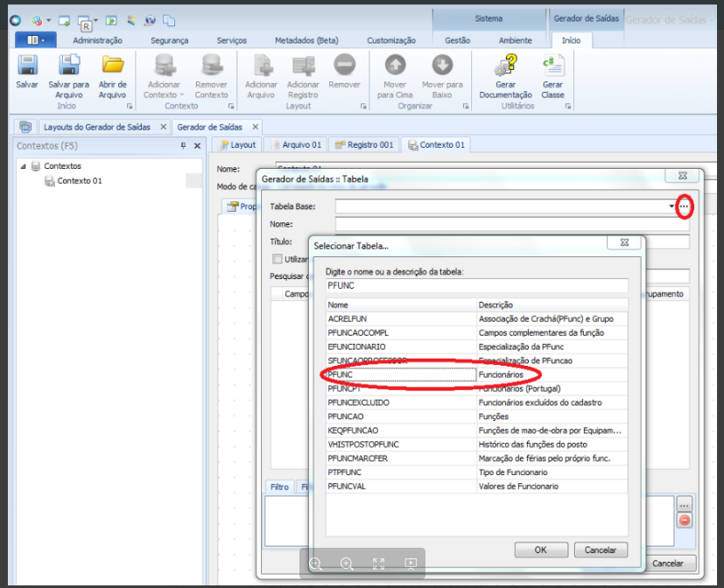
Task: Collapse the Contextos tree node
Action: tap(23, 166)
